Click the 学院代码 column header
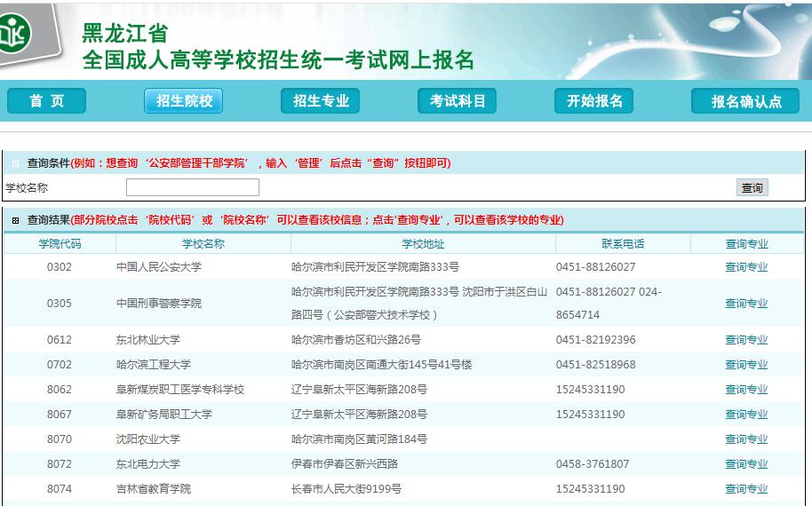The width and height of the screenshot is (812, 506). tap(60, 244)
